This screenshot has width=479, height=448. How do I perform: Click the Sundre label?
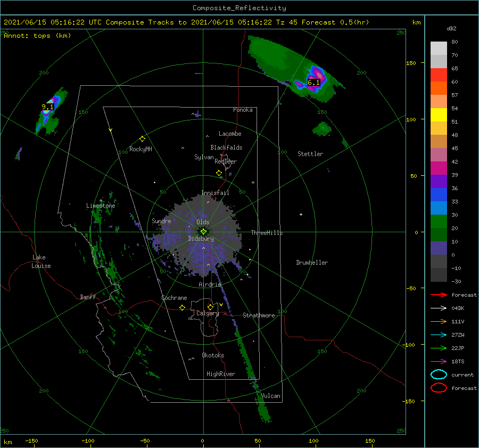pyautogui.click(x=161, y=221)
